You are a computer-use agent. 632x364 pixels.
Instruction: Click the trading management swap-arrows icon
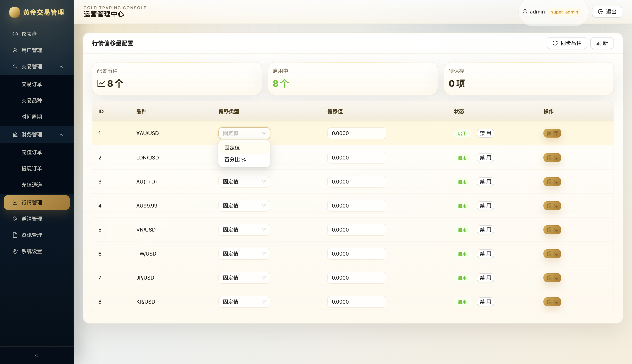pos(15,67)
